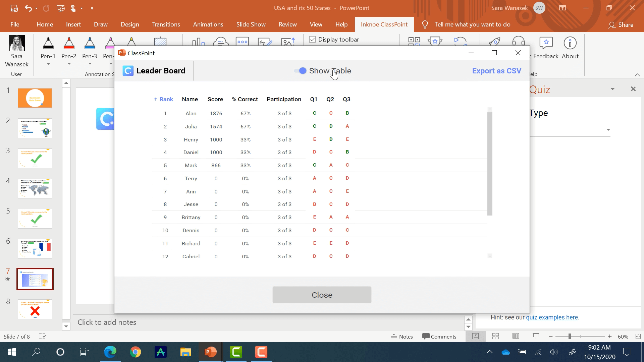
Task: Switch to Slide Sorter view icon
Action: pyautogui.click(x=495, y=337)
